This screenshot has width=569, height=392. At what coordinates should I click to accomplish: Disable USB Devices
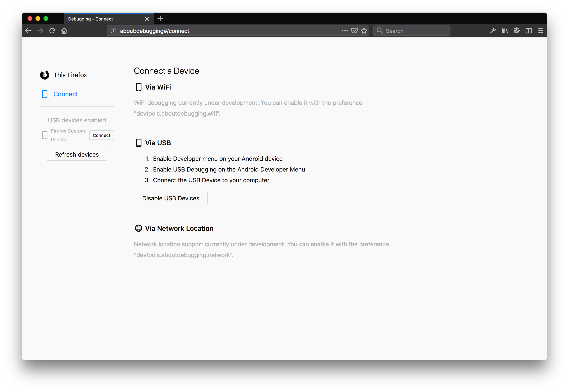[171, 198]
